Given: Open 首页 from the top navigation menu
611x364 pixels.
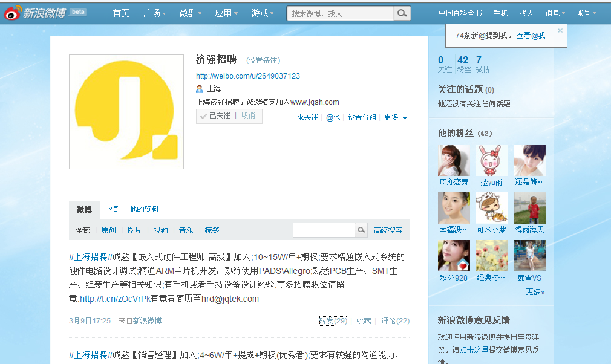Looking at the screenshot, I should tap(121, 12).
